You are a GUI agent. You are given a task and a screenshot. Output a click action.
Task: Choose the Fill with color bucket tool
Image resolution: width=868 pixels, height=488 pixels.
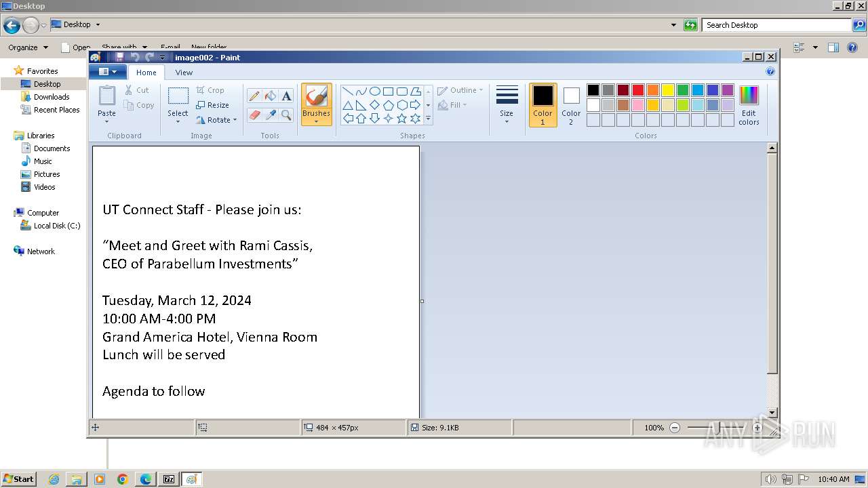[271, 96]
